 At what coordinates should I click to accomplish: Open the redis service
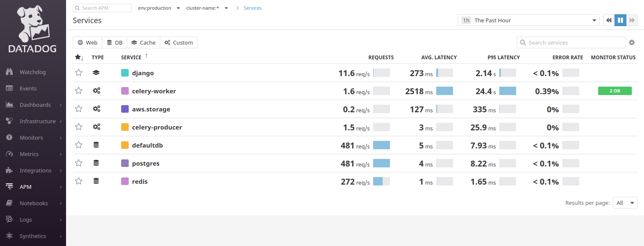(x=140, y=181)
